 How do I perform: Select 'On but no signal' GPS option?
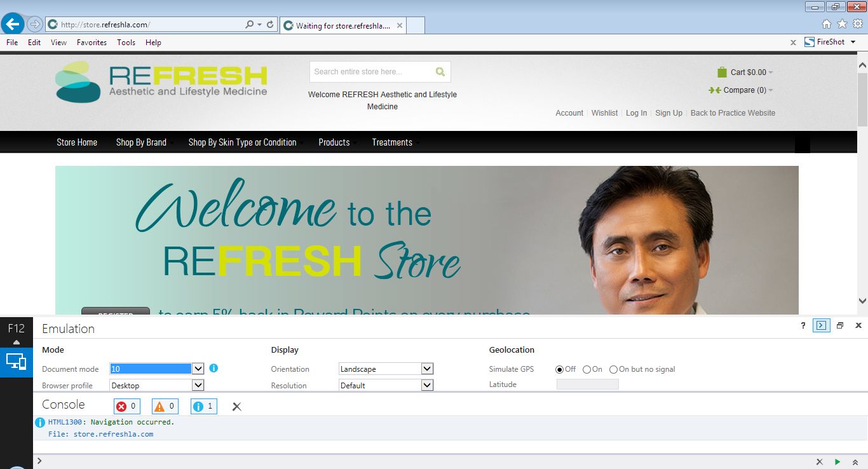pos(614,369)
